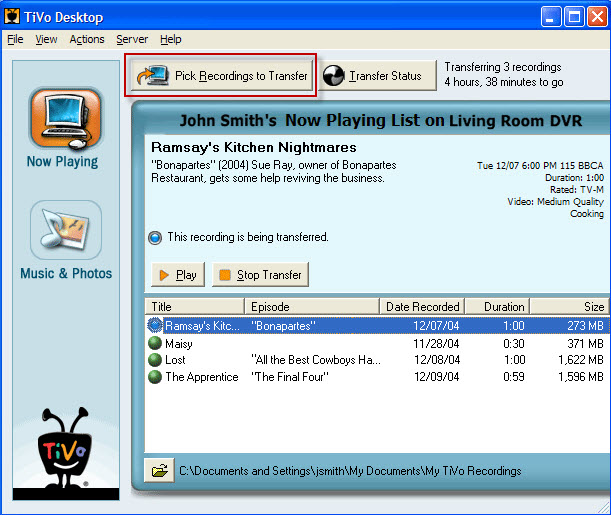Click the 11/28/04 date cell
Image resolution: width=611 pixels, height=515 pixels.
point(436,344)
